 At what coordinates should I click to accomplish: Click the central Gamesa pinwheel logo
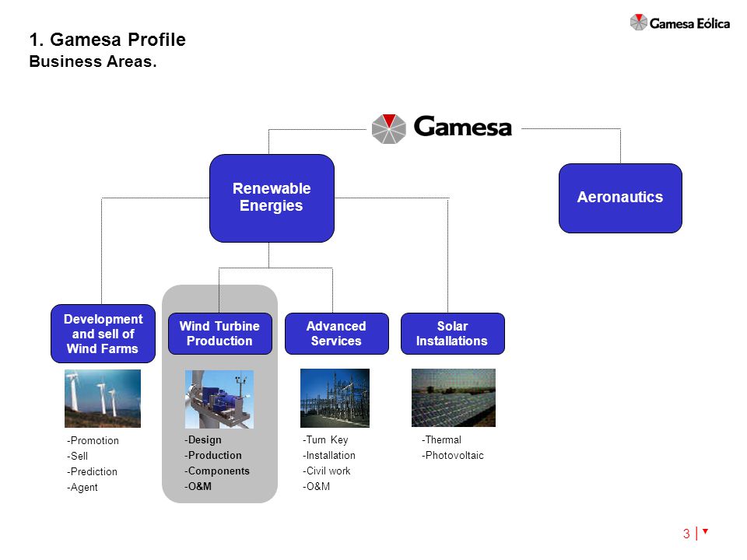[389, 128]
